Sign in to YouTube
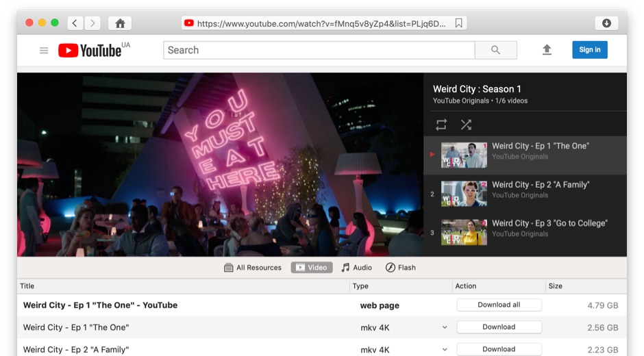The width and height of the screenshot is (644, 356). point(589,50)
